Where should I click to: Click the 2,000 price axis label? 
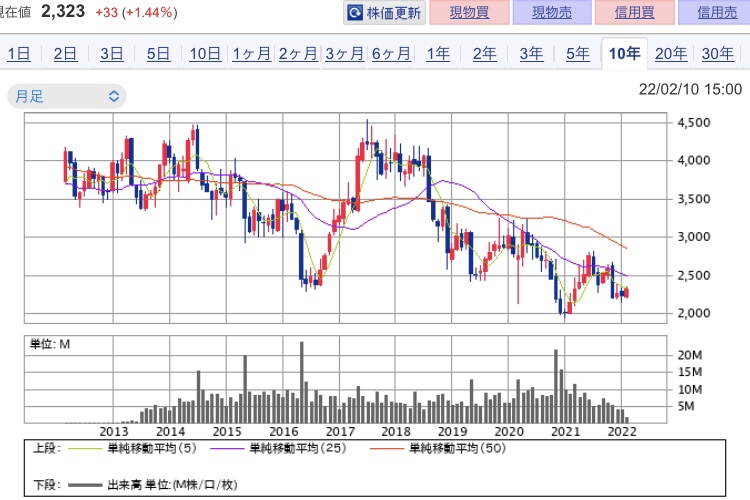(694, 313)
